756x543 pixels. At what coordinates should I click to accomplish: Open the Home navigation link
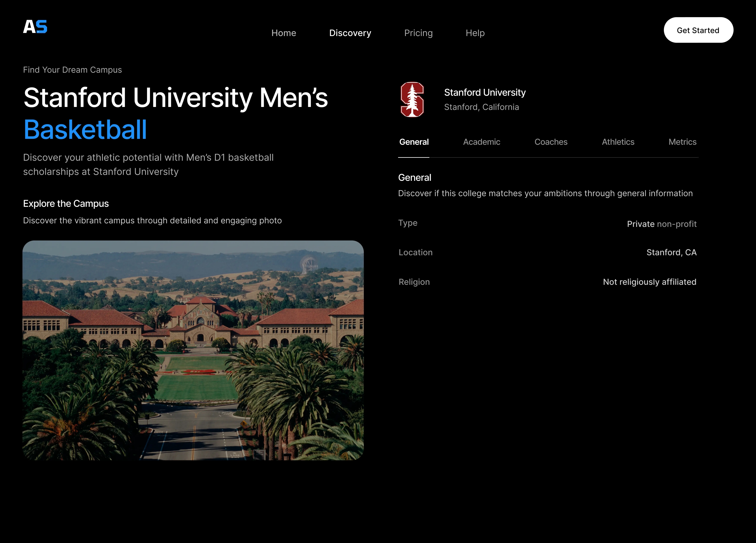point(284,33)
